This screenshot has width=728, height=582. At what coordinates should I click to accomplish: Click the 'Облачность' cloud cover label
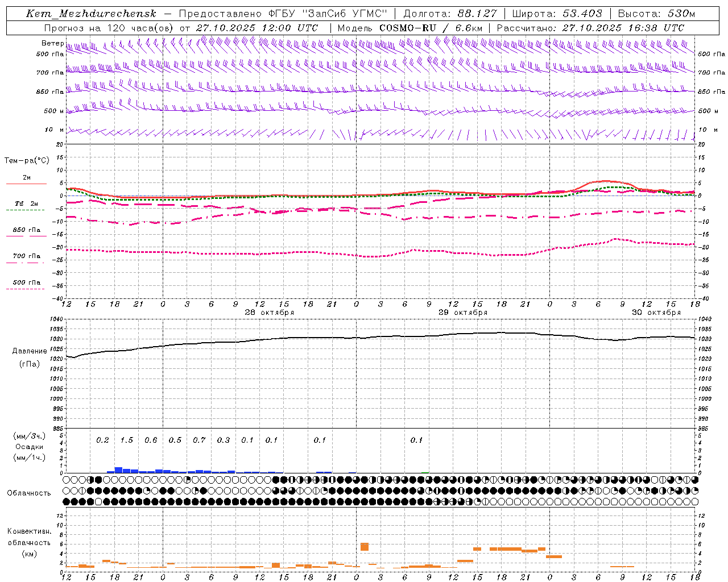pos(29,493)
